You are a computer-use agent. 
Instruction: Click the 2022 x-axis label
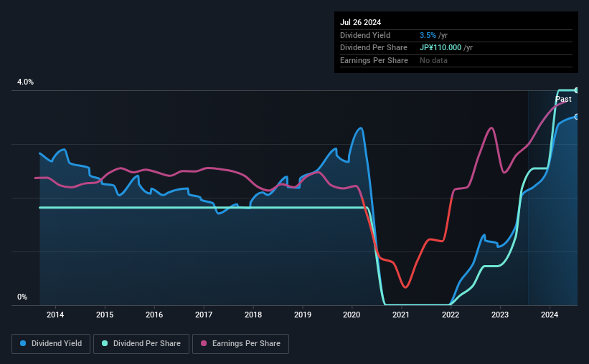pyautogui.click(x=451, y=315)
